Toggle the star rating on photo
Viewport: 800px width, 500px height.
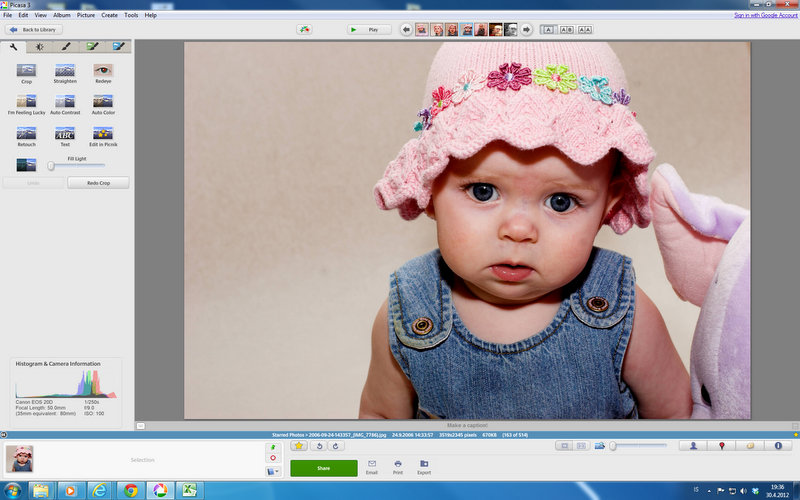299,446
